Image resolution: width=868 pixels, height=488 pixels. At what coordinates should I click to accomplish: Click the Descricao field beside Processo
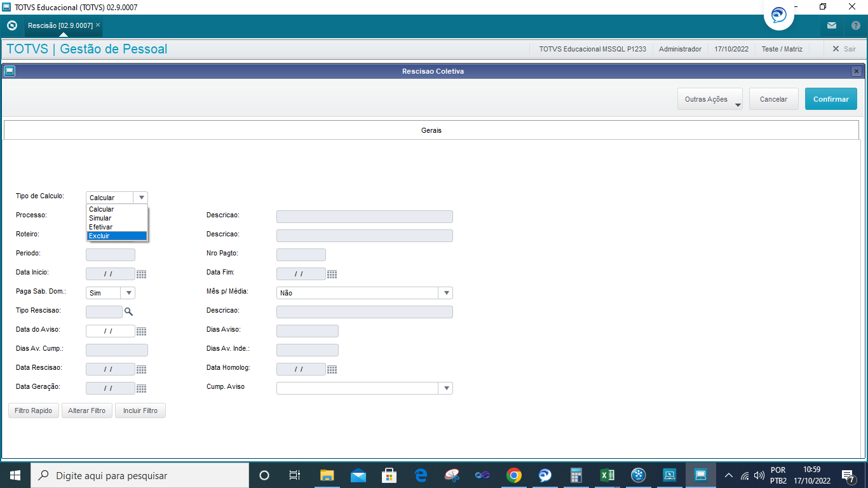coord(365,217)
